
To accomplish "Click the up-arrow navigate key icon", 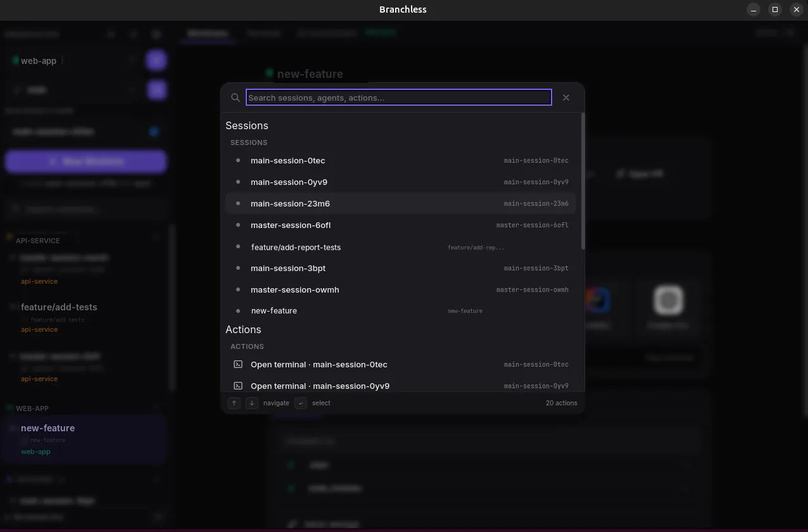I will click(234, 403).
